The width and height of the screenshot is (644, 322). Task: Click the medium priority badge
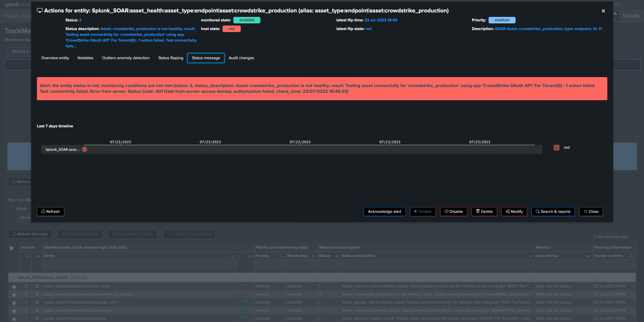tap(502, 20)
